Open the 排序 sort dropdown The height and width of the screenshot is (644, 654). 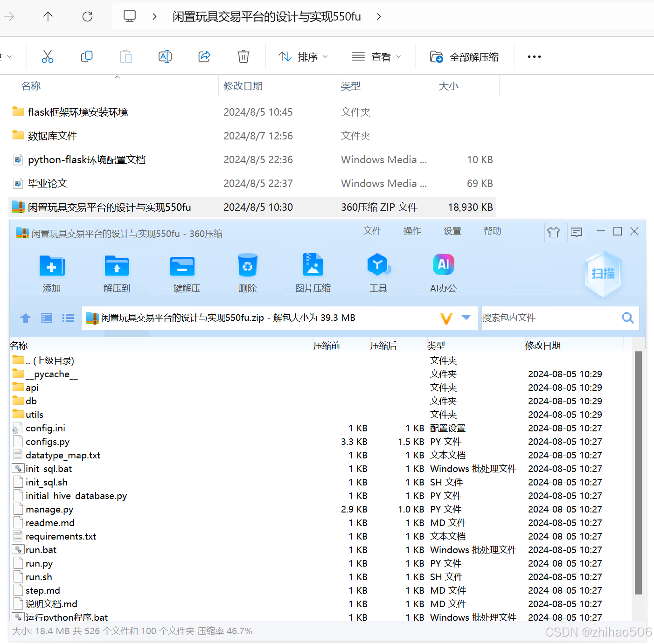303,57
